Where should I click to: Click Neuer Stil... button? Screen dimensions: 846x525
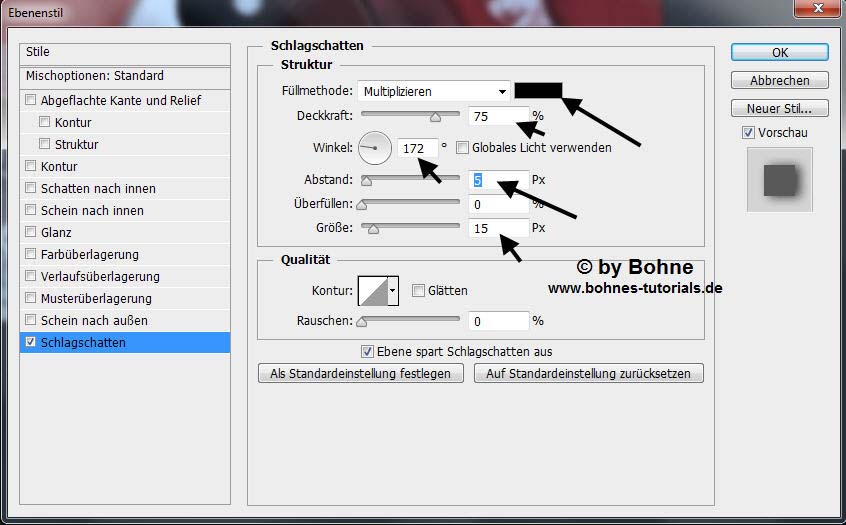pyautogui.click(x=779, y=108)
